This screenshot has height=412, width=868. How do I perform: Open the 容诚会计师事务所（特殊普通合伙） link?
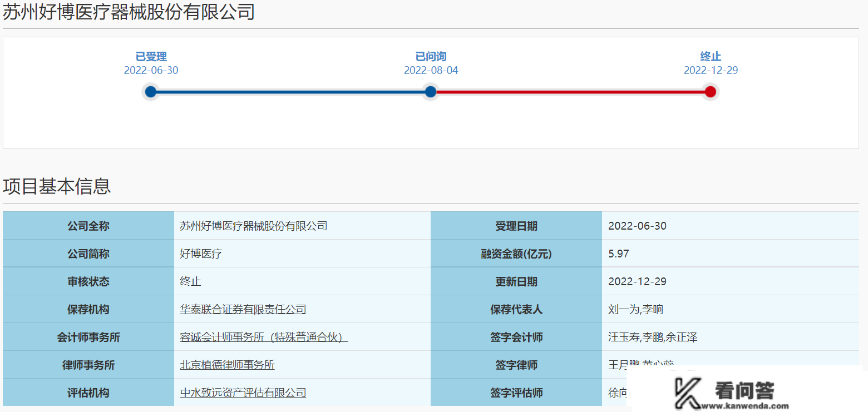pos(264,337)
